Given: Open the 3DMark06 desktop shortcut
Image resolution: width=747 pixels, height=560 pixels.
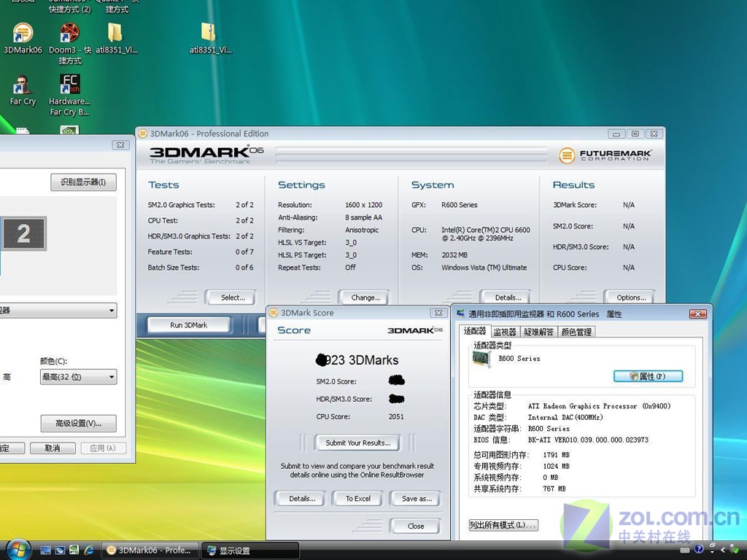Looking at the screenshot, I should (x=23, y=34).
